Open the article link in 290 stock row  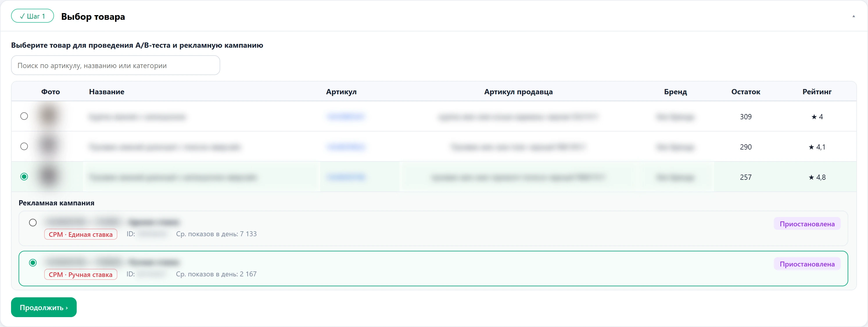(x=346, y=147)
